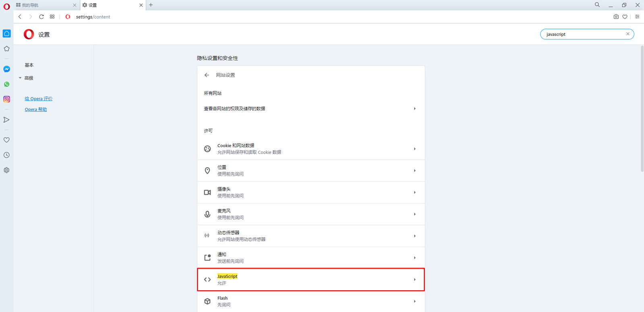This screenshot has height=312, width=644.
Task: Open WhatsApp from the sidebar
Action: (7, 84)
